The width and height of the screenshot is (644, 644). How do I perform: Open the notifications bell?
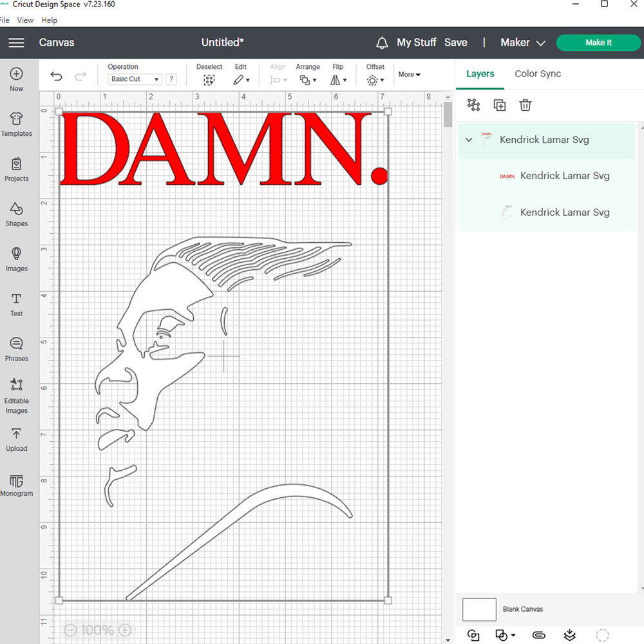click(x=382, y=43)
